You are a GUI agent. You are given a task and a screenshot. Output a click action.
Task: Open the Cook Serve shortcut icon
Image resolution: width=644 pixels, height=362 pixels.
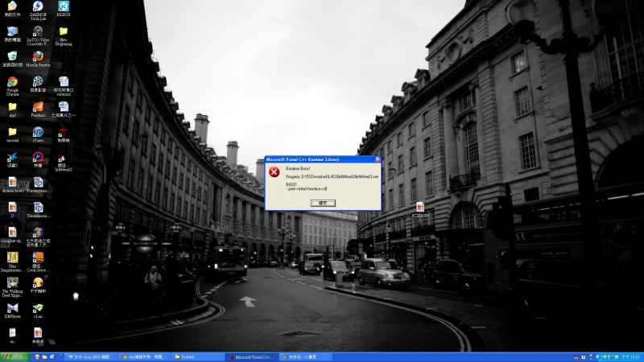point(38,262)
